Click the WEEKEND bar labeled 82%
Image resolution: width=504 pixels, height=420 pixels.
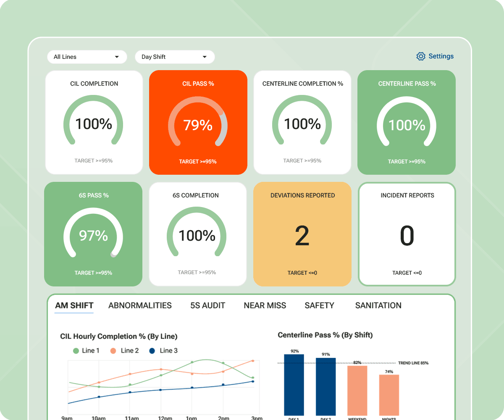tap(357, 391)
